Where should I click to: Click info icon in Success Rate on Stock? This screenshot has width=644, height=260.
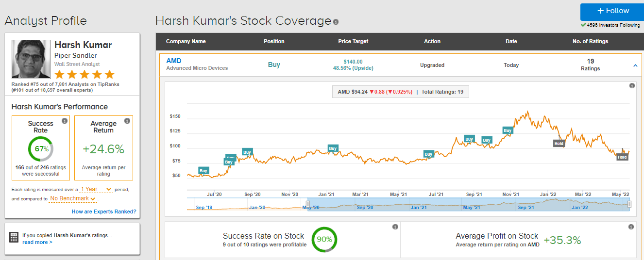(x=394, y=227)
